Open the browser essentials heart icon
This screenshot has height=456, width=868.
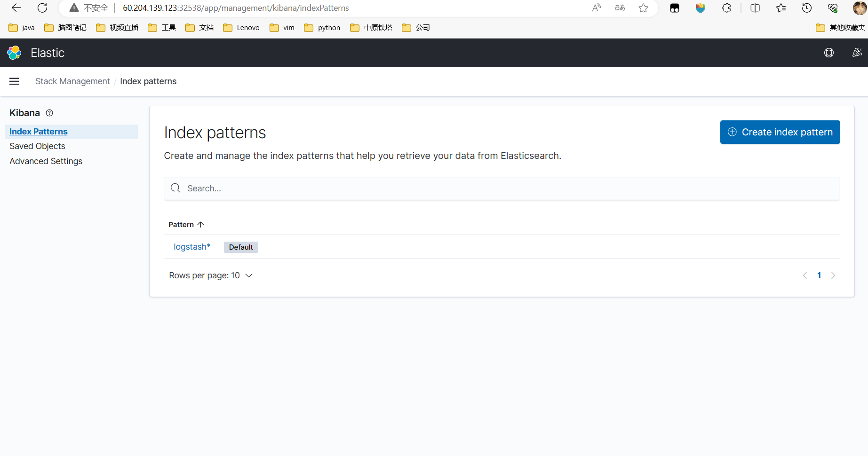833,8
